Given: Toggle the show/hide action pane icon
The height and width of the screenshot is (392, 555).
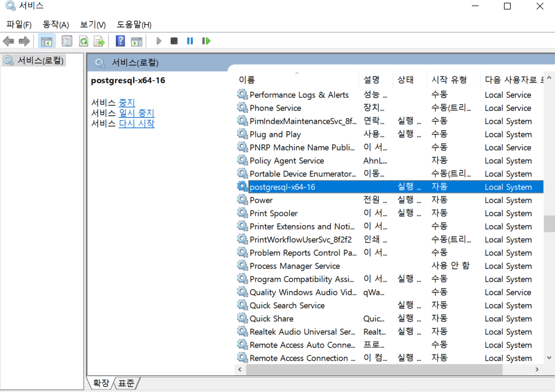Looking at the screenshot, I should (136, 42).
